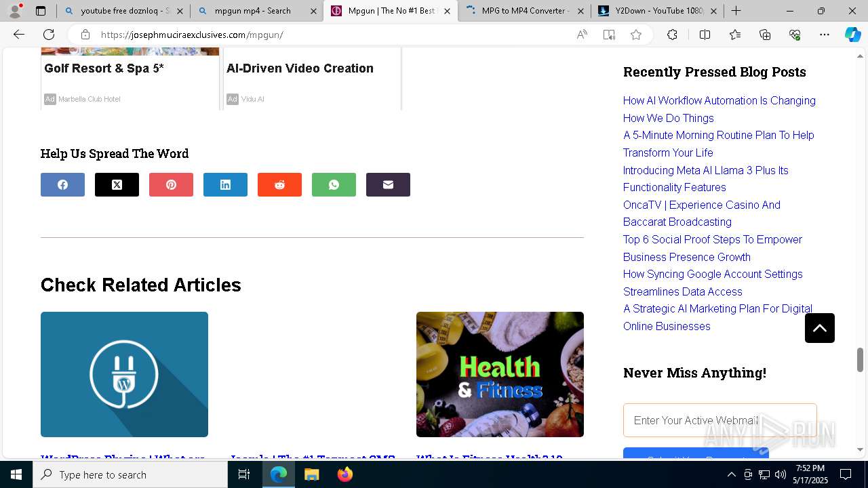868x488 pixels.
Task: Open File Explorer from taskbar
Action: click(x=311, y=474)
